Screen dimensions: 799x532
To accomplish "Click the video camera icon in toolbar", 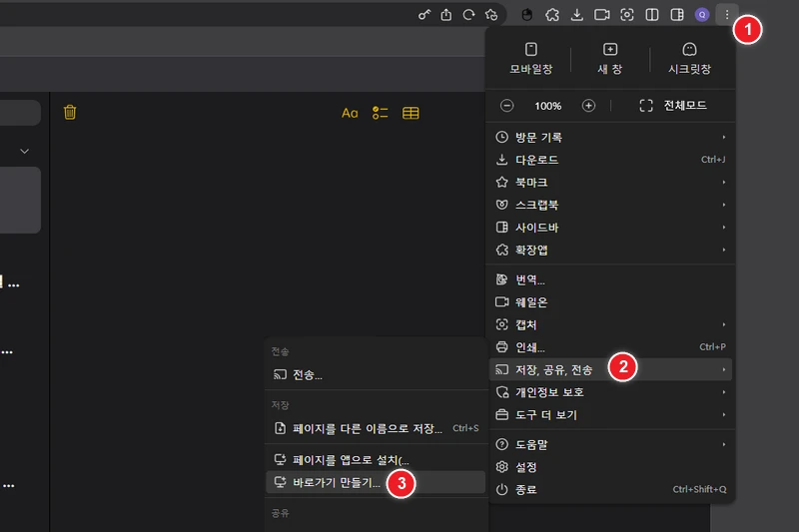I will pyautogui.click(x=602, y=15).
